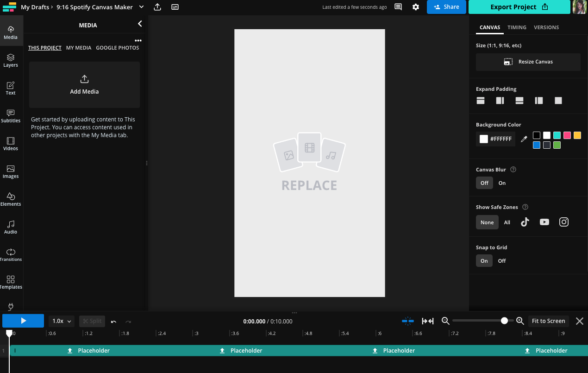Click the Resize Canvas icon button

click(x=508, y=61)
